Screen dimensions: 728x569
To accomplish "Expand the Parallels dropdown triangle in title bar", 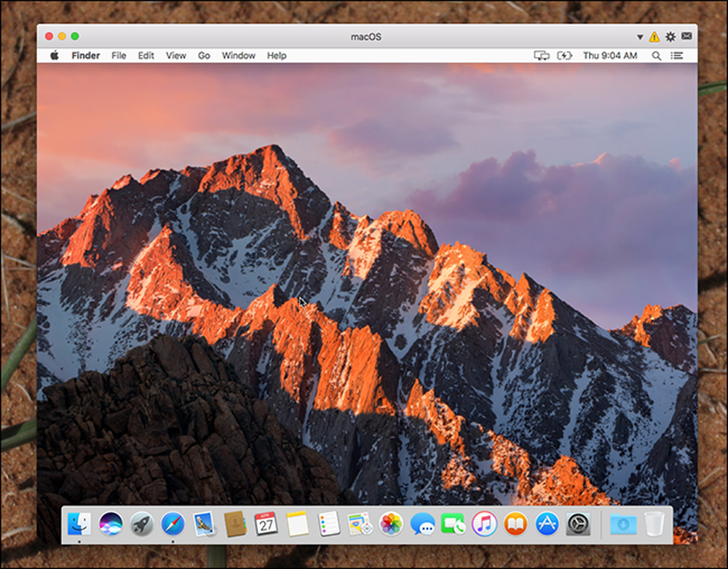I will pos(640,36).
